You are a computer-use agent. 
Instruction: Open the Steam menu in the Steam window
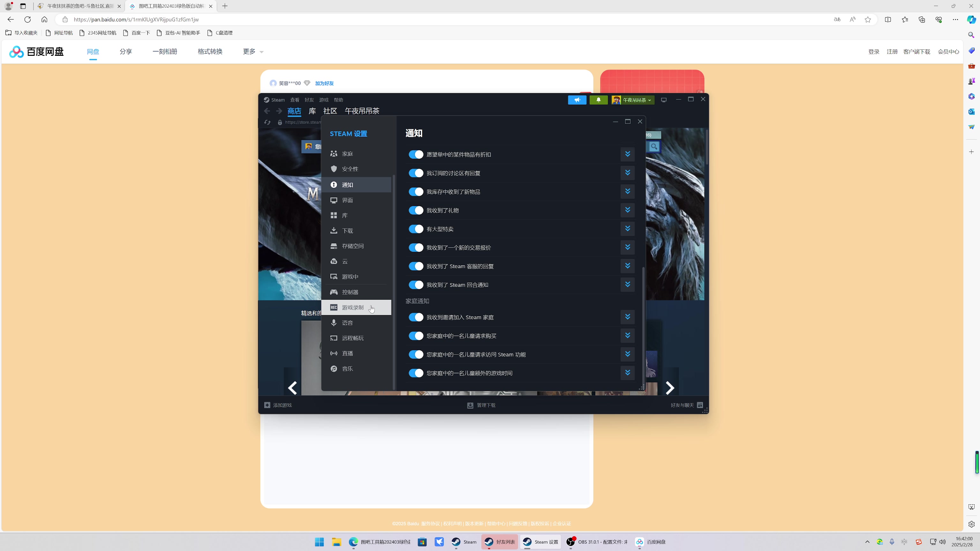[x=274, y=99]
